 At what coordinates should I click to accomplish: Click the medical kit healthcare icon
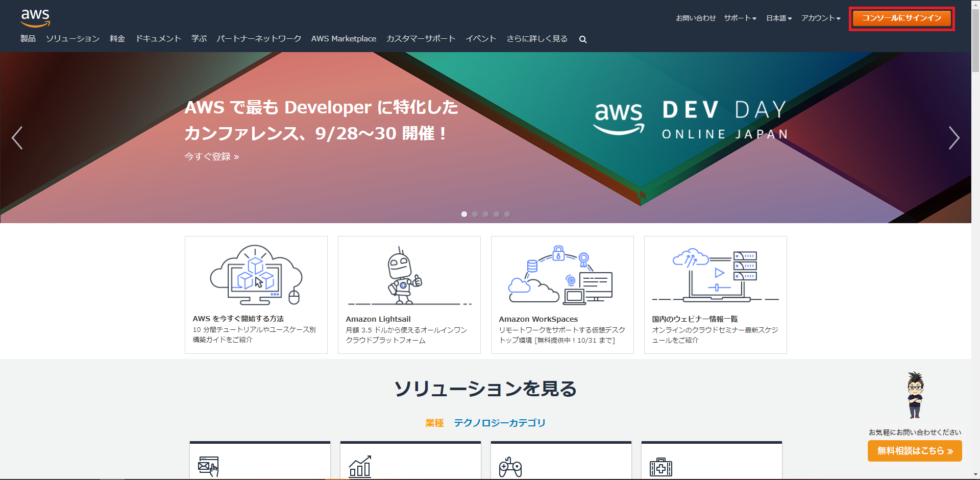point(661,467)
